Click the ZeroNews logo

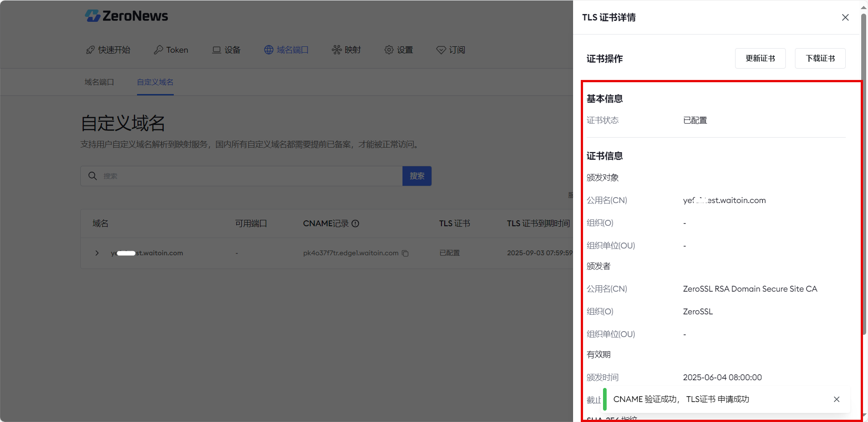tap(126, 16)
